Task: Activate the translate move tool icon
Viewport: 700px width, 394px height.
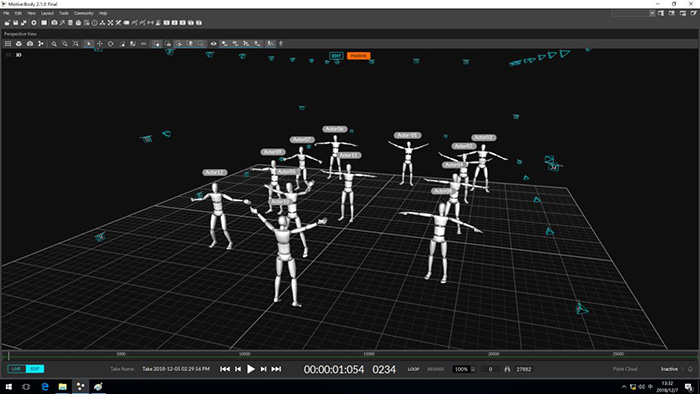Action: [x=100, y=44]
